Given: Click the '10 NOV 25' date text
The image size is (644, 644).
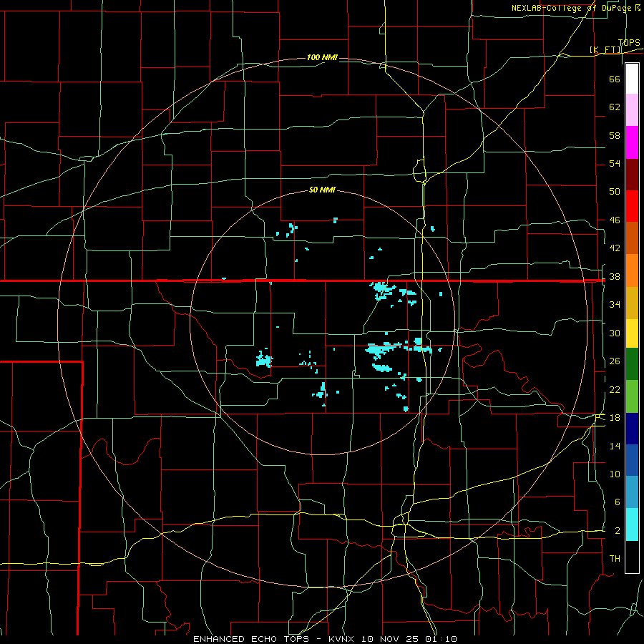Looking at the screenshot, I should 389,639.
